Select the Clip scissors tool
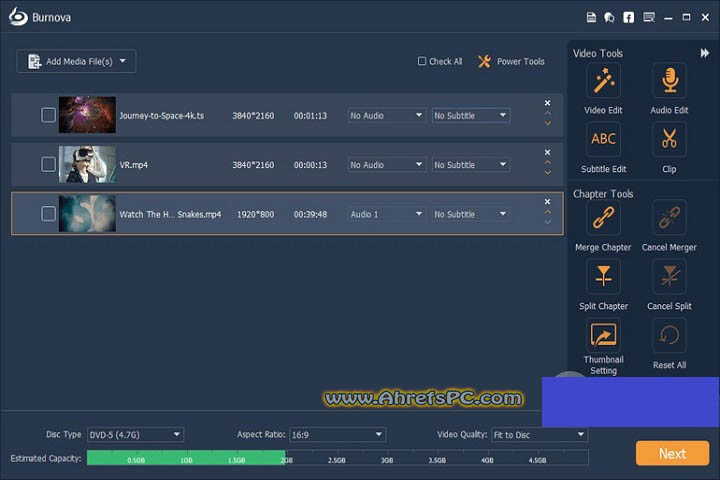 [669, 139]
